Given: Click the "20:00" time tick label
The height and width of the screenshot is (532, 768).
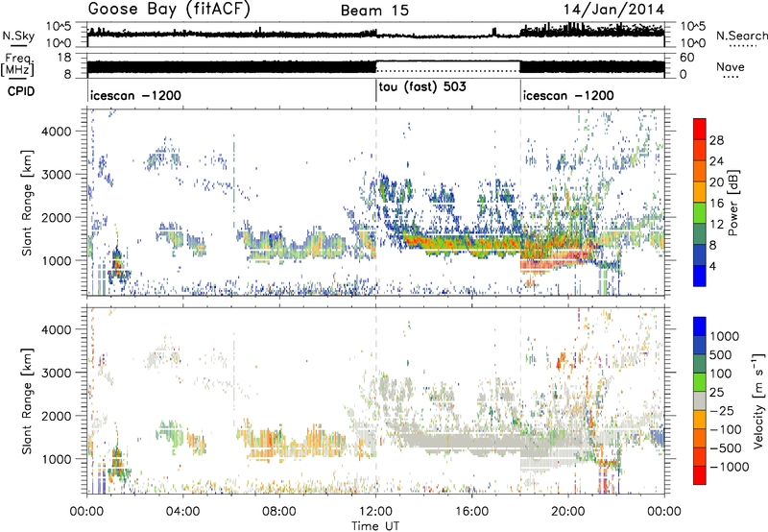Looking at the screenshot, I should 568,512.
